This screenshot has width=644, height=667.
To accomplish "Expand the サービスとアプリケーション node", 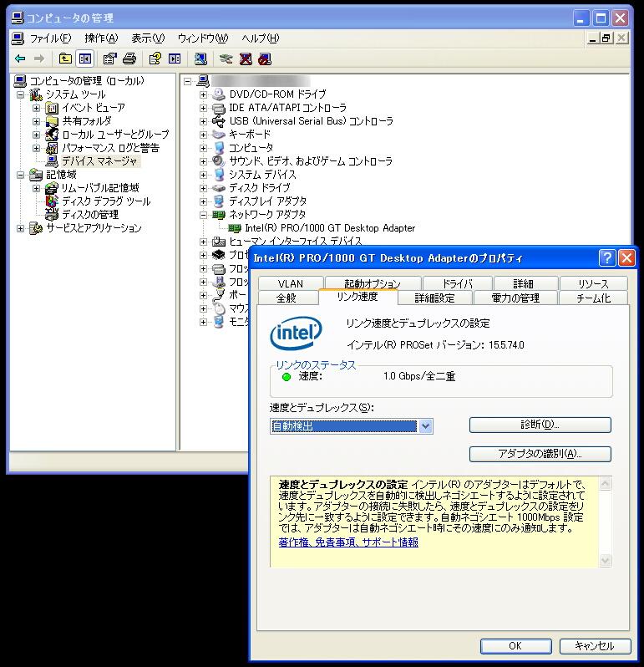I will coord(20,228).
